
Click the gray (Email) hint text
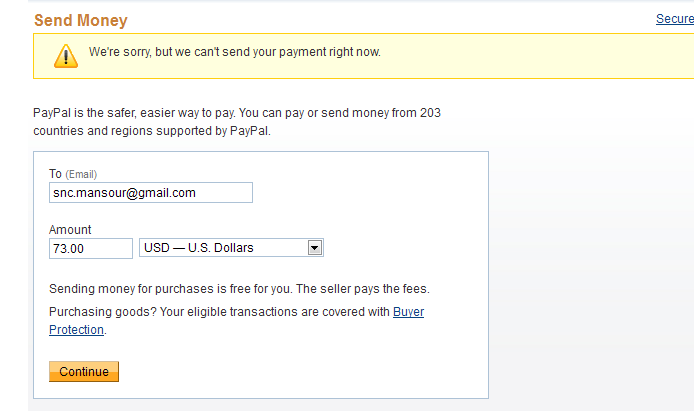coord(81,174)
